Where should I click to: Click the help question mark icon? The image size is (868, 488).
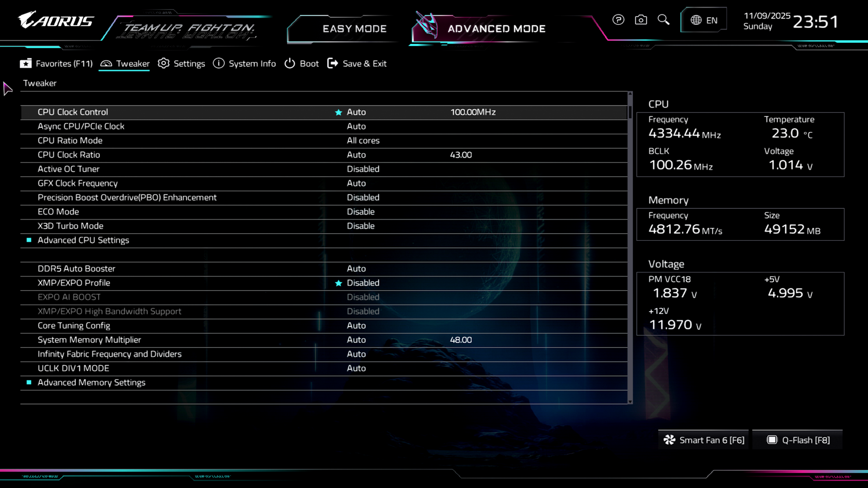tap(618, 20)
